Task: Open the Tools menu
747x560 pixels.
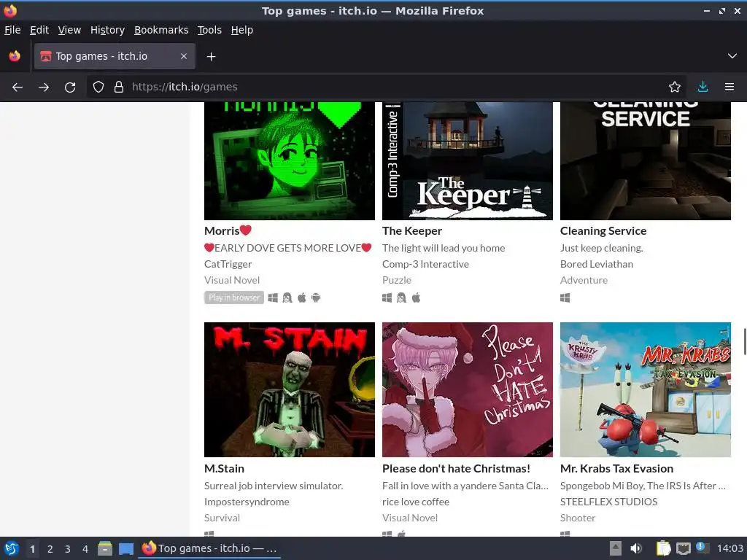Action: 209,30
